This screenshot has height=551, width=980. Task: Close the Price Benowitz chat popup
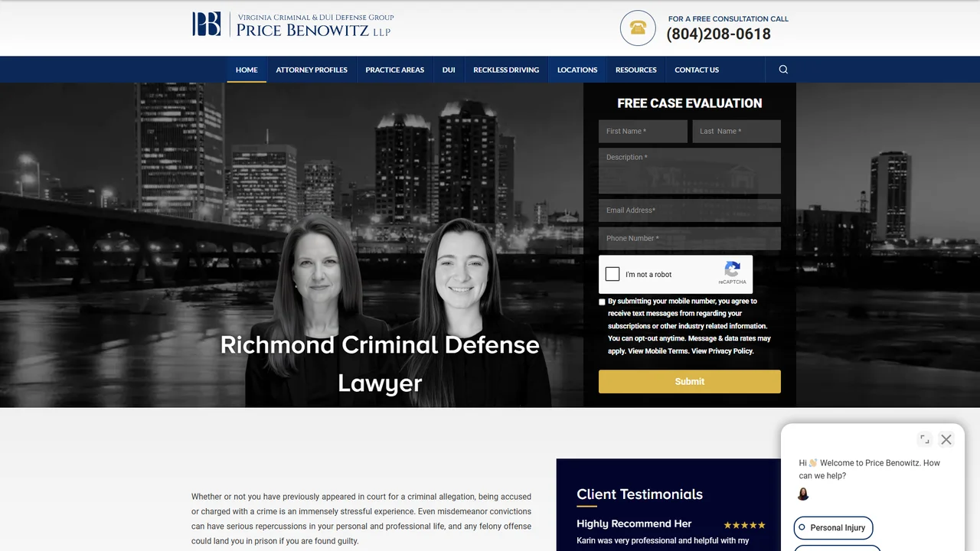coord(946,439)
